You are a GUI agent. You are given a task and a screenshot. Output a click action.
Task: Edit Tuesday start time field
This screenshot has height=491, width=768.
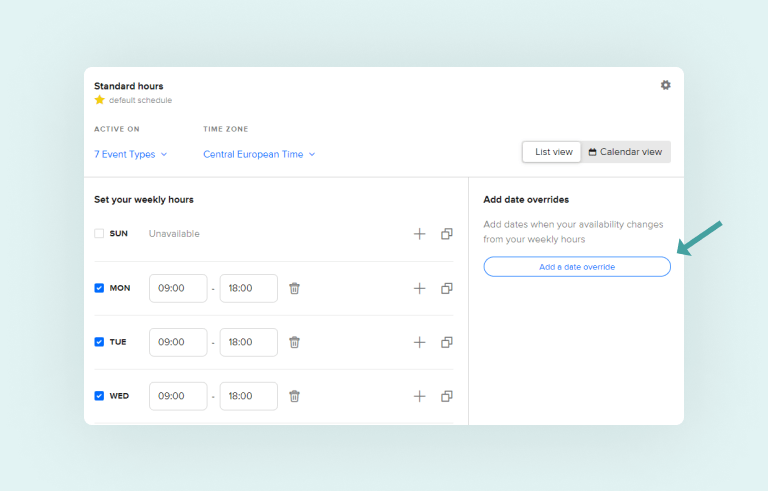(178, 342)
